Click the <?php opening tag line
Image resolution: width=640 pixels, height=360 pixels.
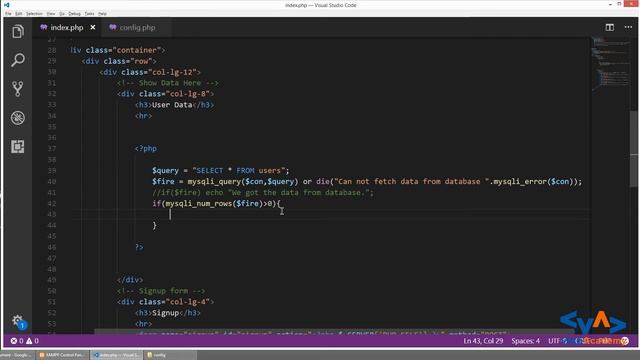tap(146, 149)
